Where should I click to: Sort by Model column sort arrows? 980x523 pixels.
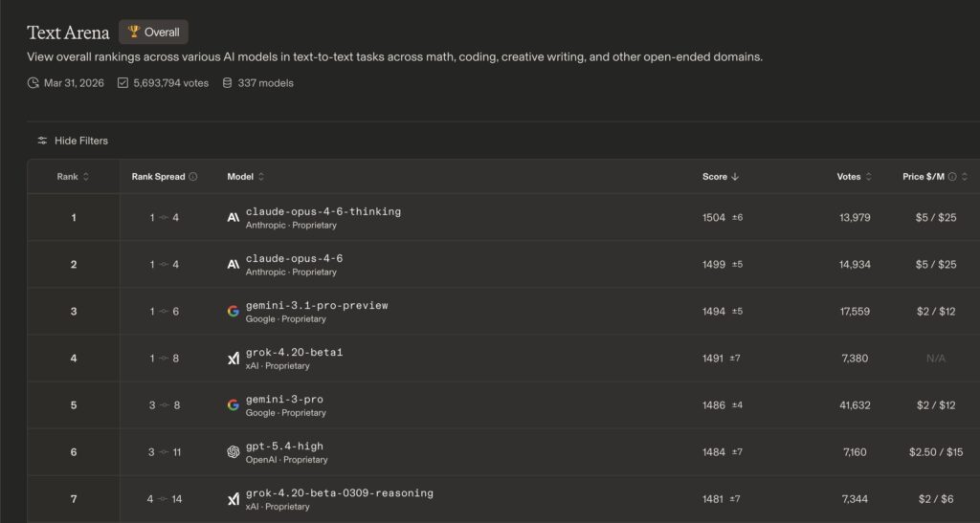(x=261, y=177)
